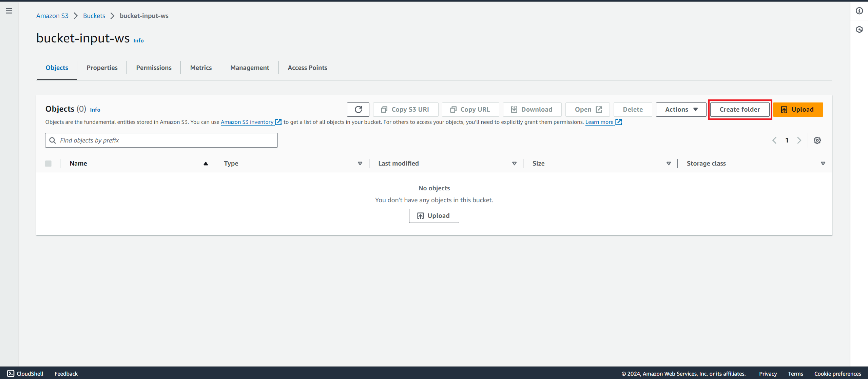The image size is (868, 379).
Task: Refresh the objects list
Action: [358, 110]
